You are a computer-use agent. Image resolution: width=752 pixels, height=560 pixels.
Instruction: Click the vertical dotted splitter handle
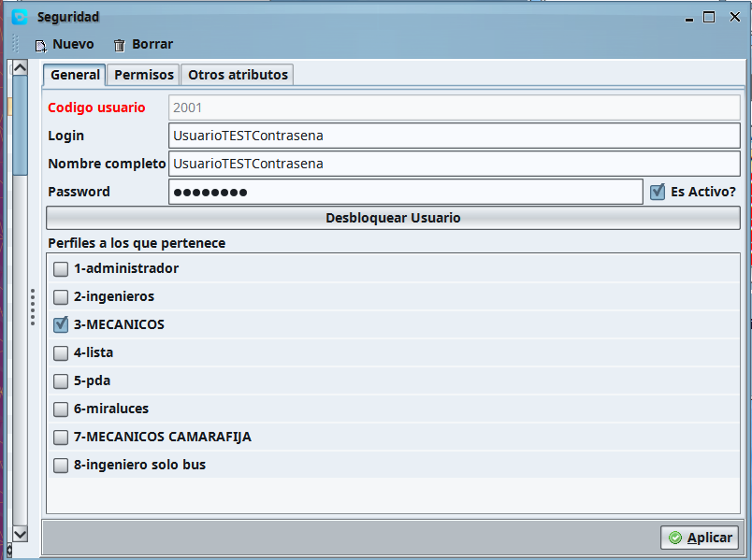click(33, 306)
